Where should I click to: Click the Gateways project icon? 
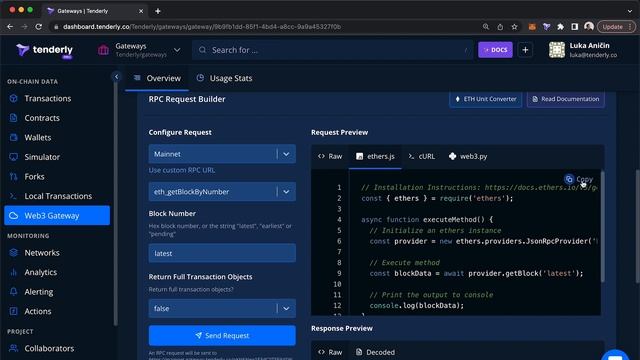coord(103,50)
